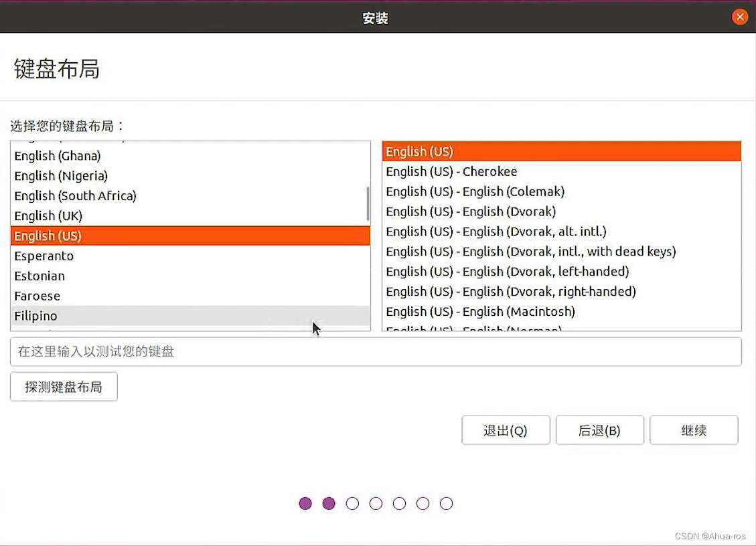Choose Dvorak, right-handed variant

[x=562, y=292]
